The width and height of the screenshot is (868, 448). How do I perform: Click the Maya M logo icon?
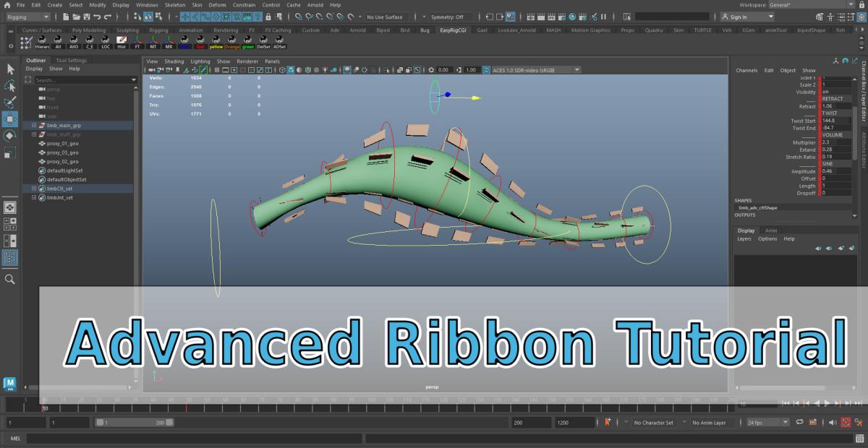click(x=10, y=383)
